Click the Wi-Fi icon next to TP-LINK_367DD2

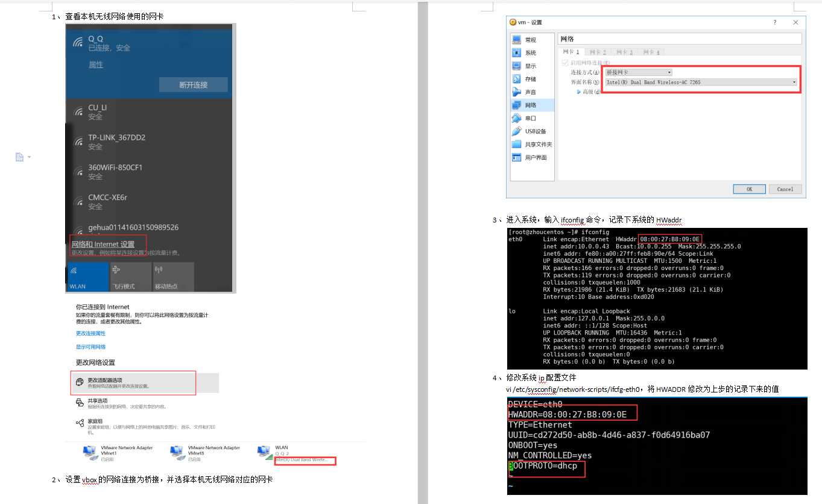click(x=78, y=142)
